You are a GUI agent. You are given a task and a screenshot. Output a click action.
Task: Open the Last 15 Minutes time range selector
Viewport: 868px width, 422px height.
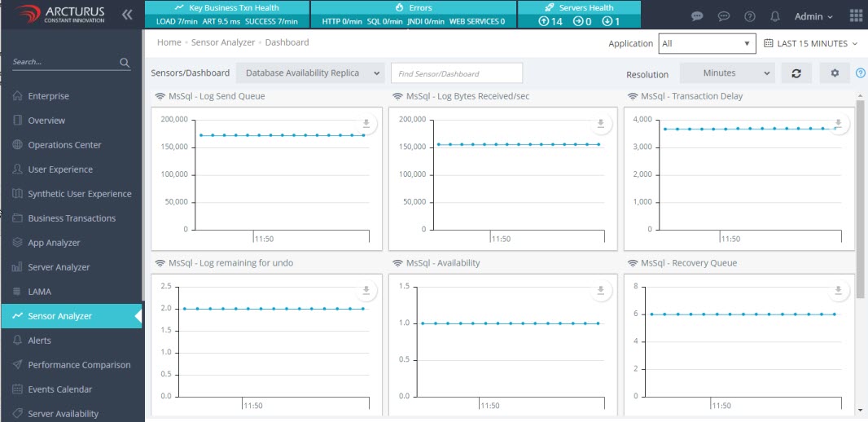pyautogui.click(x=811, y=43)
